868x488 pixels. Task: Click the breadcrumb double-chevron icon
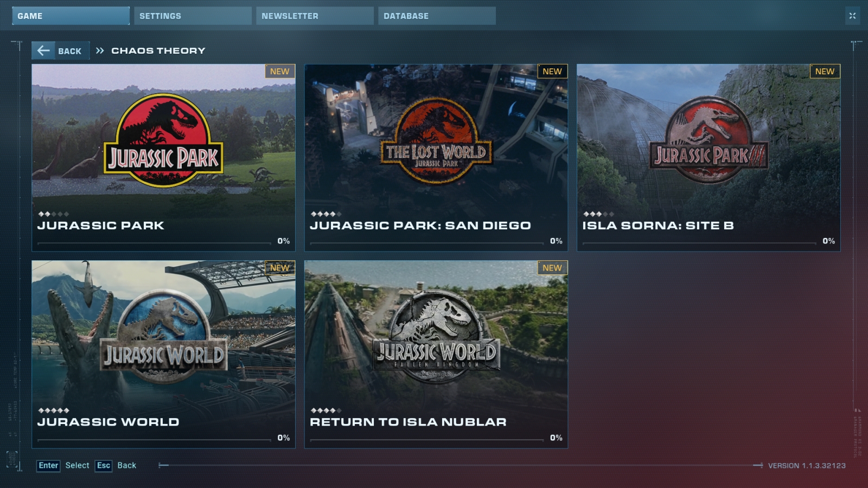click(x=100, y=50)
